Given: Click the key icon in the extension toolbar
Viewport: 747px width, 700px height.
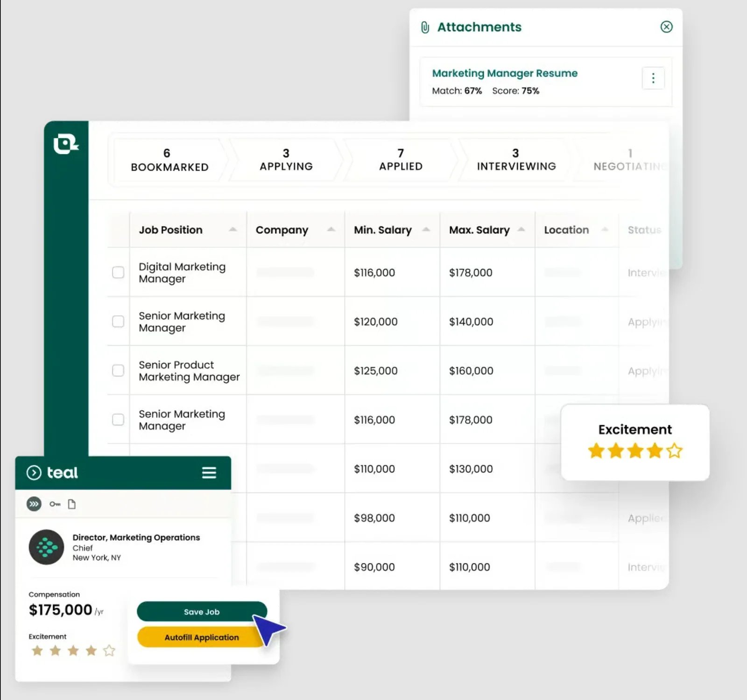Looking at the screenshot, I should coord(55,504).
